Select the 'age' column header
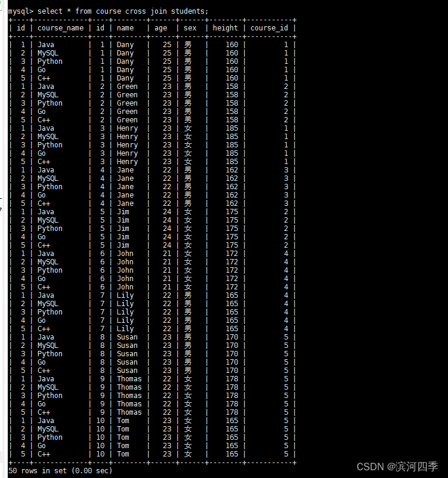Screen dimensions: 448x478 click(x=160, y=29)
